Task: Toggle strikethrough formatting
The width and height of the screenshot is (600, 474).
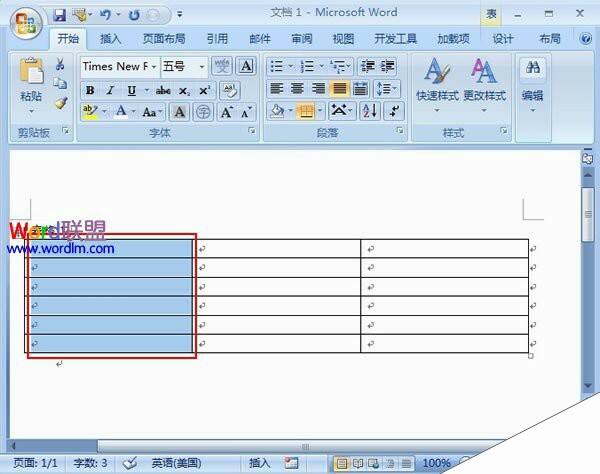Action: [163, 91]
